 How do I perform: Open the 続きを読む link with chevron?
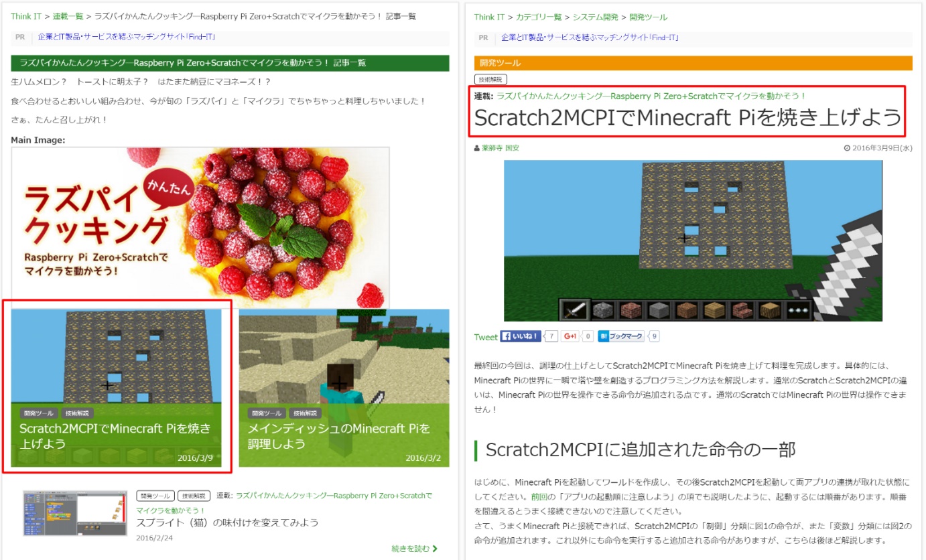415,549
